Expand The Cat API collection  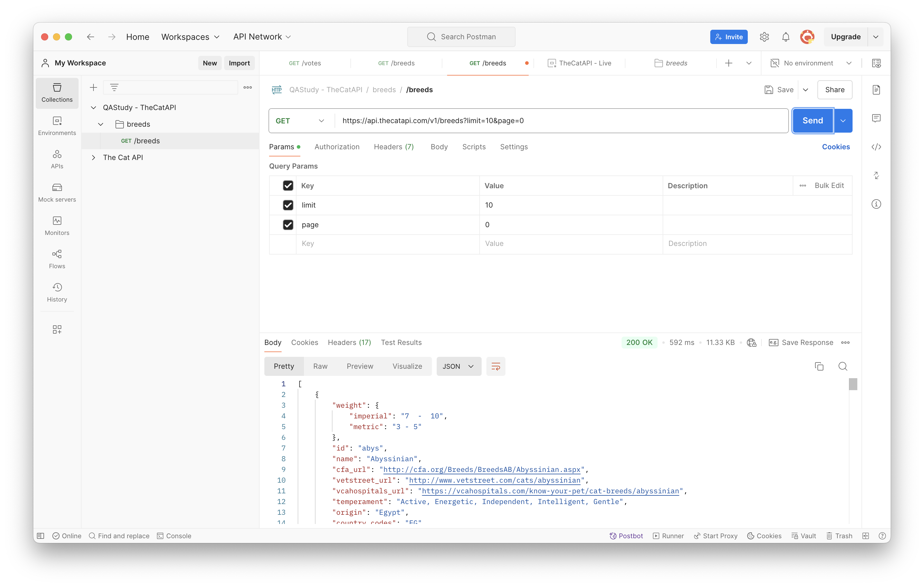[x=93, y=158]
